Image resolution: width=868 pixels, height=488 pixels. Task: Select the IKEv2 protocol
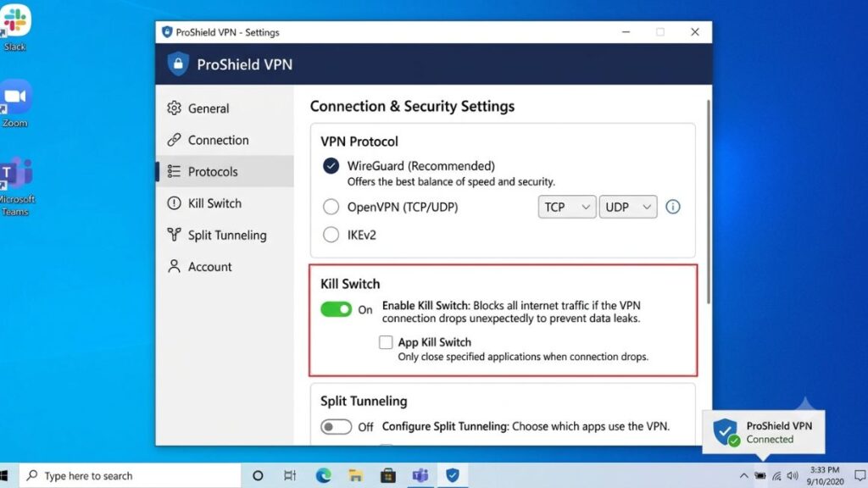pyautogui.click(x=331, y=235)
